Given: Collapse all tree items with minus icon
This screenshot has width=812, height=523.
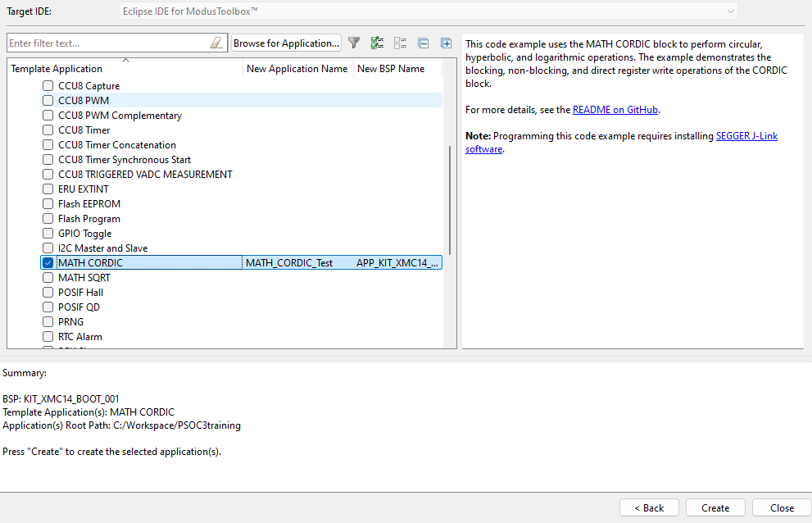Looking at the screenshot, I should pos(423,43).
